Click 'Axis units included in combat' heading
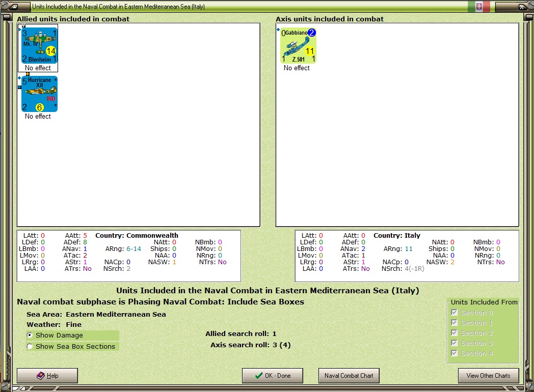 (330, 19)
